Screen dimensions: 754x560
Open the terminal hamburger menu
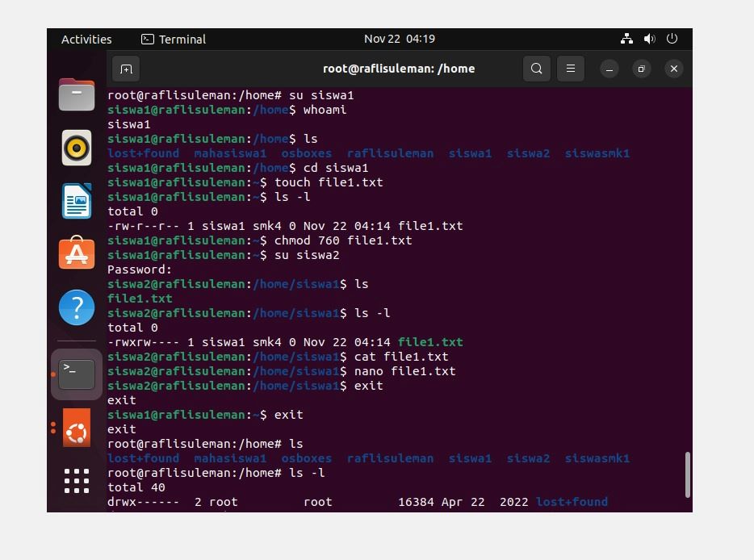tap(570, 69)
